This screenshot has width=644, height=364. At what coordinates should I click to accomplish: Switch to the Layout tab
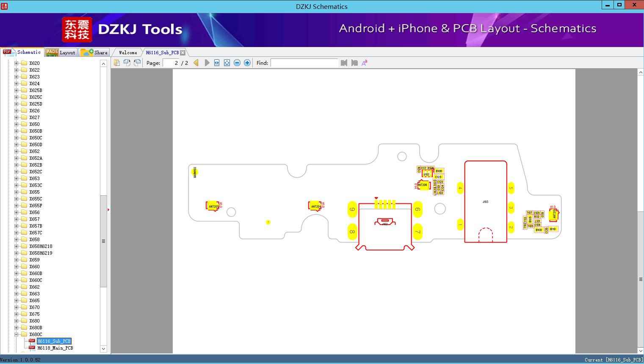[x=61, y=52]
